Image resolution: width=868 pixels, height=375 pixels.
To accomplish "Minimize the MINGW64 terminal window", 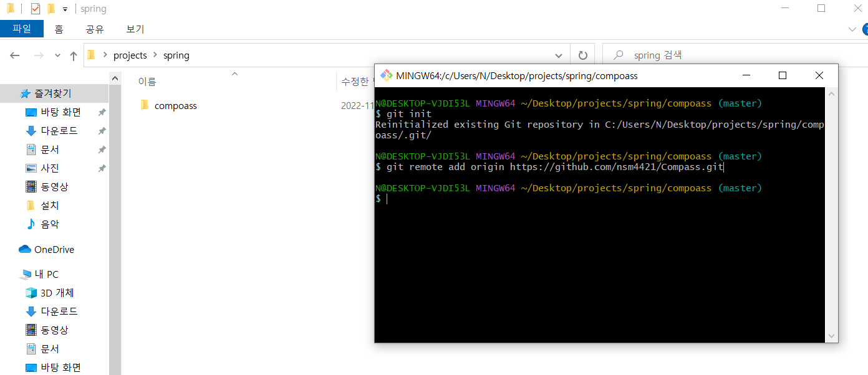I will click(x=746, y=75).
